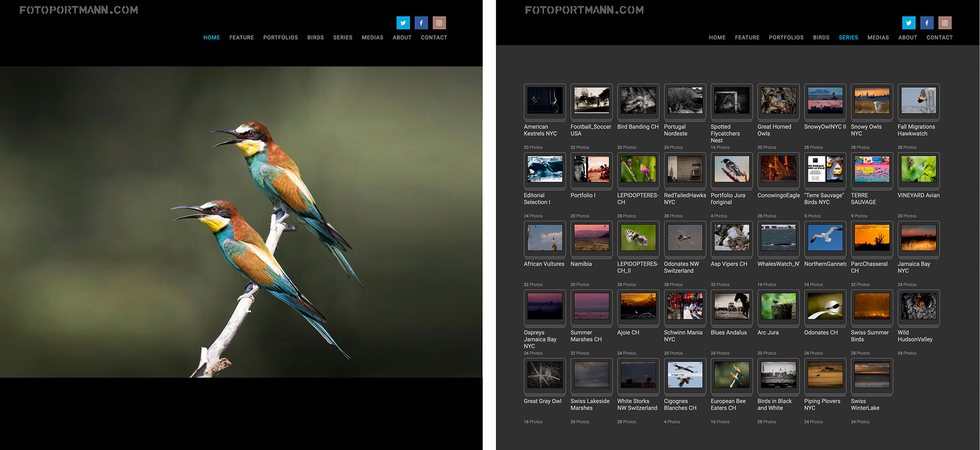Open the Schwinn Mania NYC thumbnail

(685, 307)
